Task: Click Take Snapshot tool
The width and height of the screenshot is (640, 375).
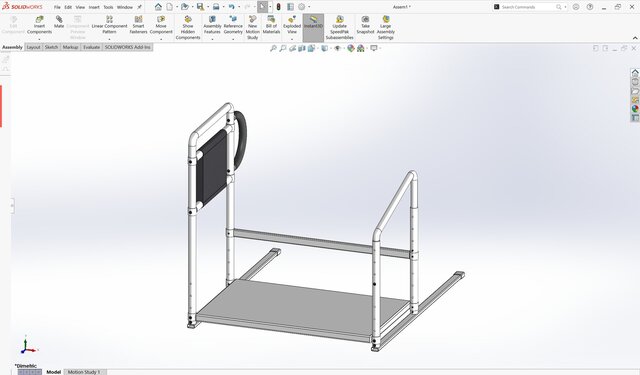Action: click(x=365, y=25)
